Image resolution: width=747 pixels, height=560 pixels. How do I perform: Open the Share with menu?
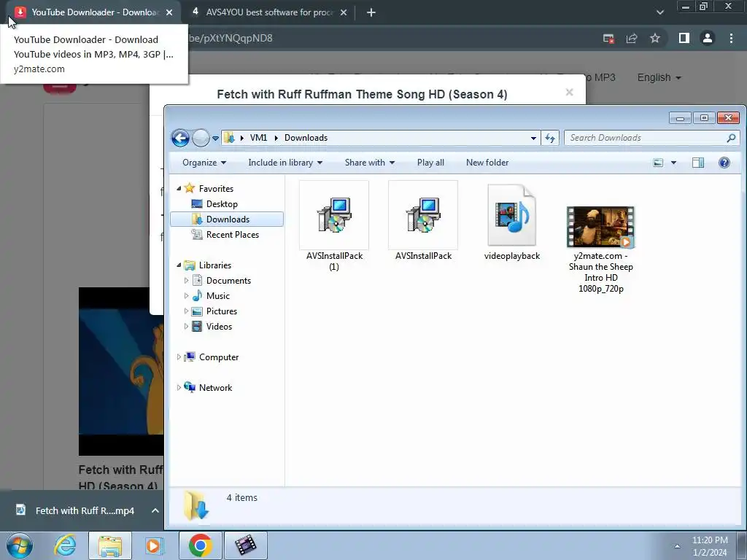370,163
